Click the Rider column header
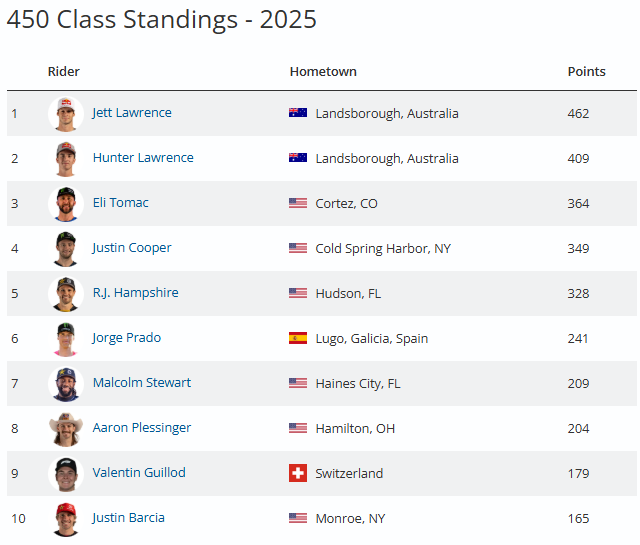Image resolution: width=640 pixels, height=545 pixels. coord(64,72)
